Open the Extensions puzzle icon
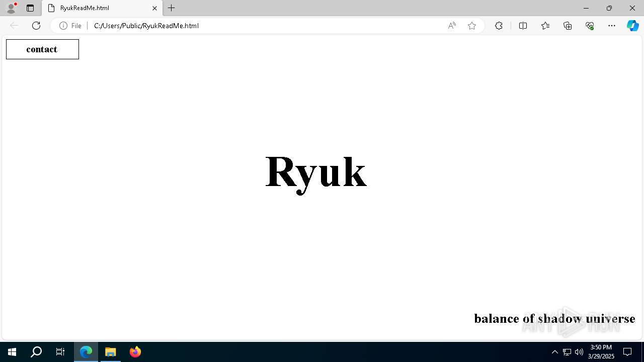644x362 pixels. tap(499, 26)
